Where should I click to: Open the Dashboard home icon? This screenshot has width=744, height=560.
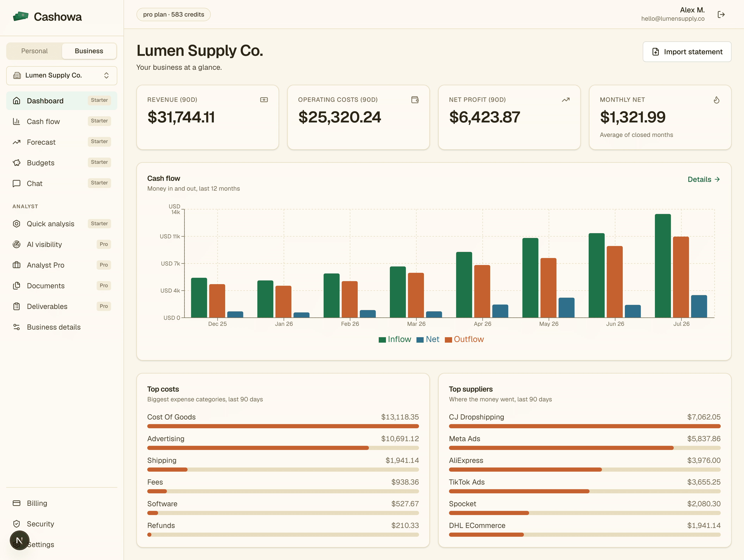coord(16,101)
